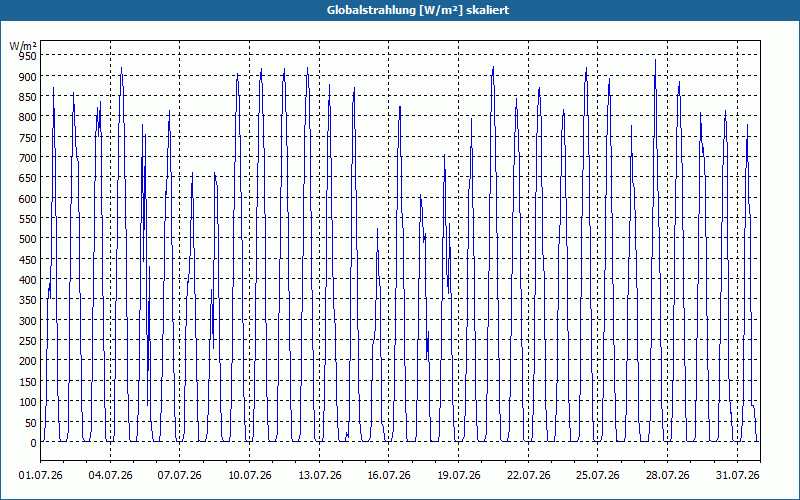The width and height of the screenshot is (800, 500).
Task: Click the Globalstrahlung chart title bar
Action: [x=400, y=10]
